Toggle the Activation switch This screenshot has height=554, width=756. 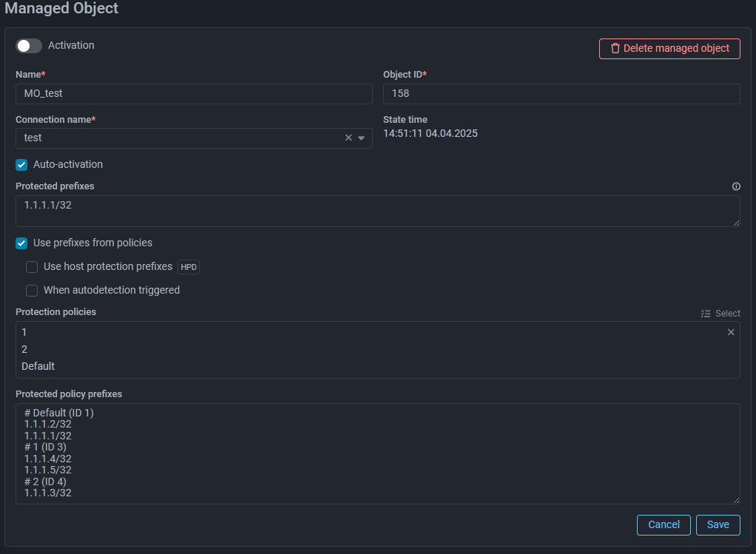point(30,46)
